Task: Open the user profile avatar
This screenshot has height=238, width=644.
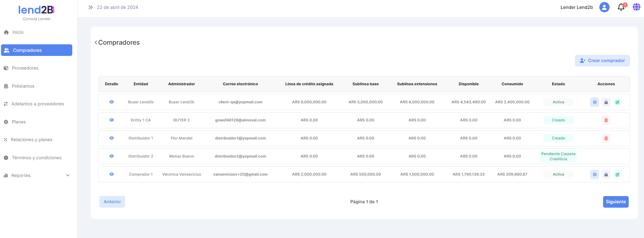Action: [604, 7]
